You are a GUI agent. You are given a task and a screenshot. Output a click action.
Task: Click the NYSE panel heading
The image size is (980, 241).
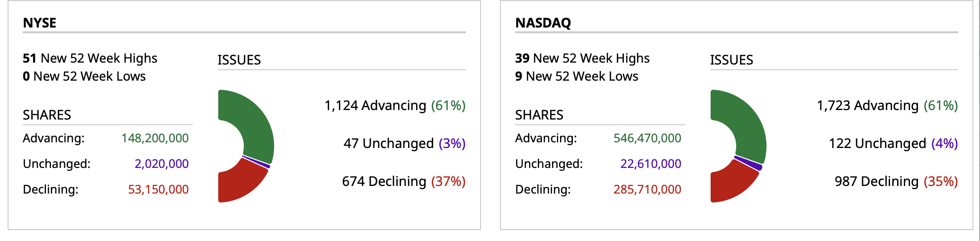[x=40, y=23]
